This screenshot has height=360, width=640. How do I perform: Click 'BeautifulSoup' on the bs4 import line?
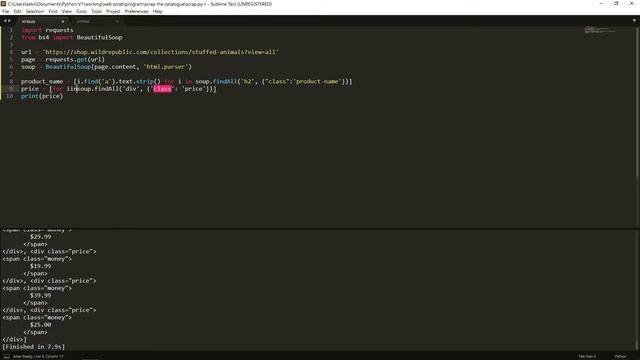pyautogui.click(x=99, y=37)
